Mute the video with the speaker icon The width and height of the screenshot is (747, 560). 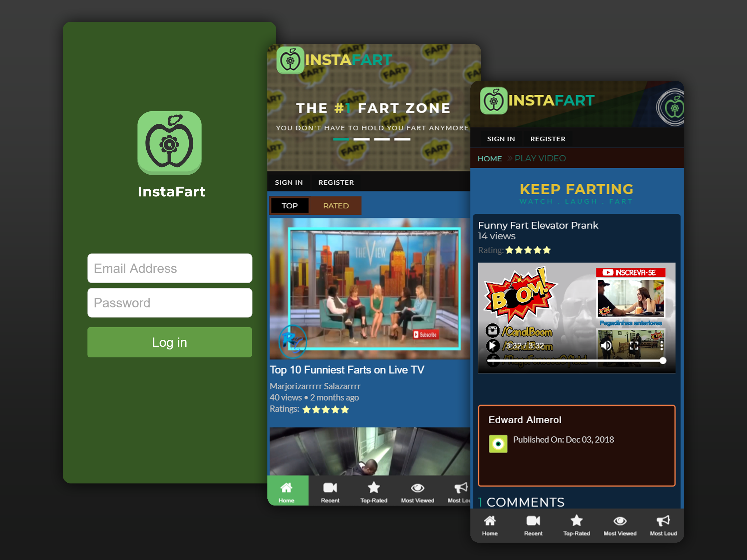click(x=606, y=345)
